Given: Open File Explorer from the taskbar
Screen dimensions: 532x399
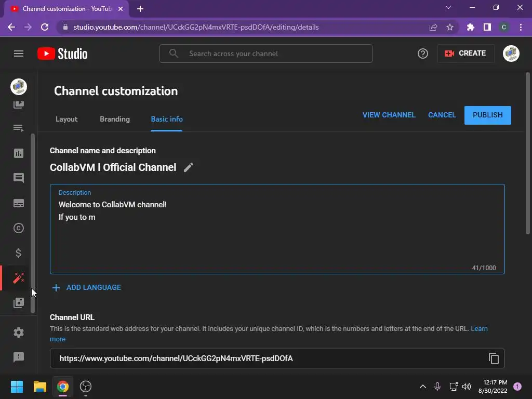Looking at the screenshot, I should coord(39,387).
